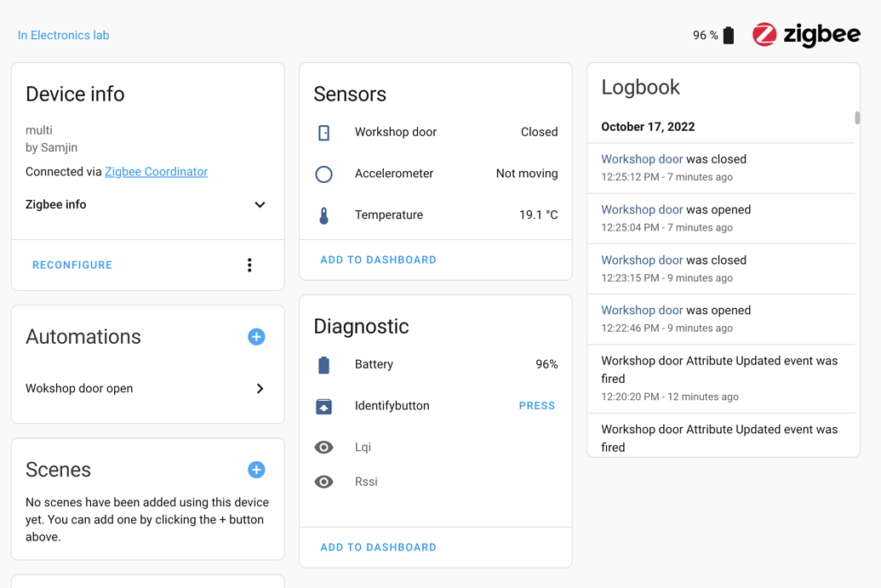This screenshot has width=881, height=588.
Task: Click the plus icon to add a scene
Action: pyautogui.click(x=256, y=469)
